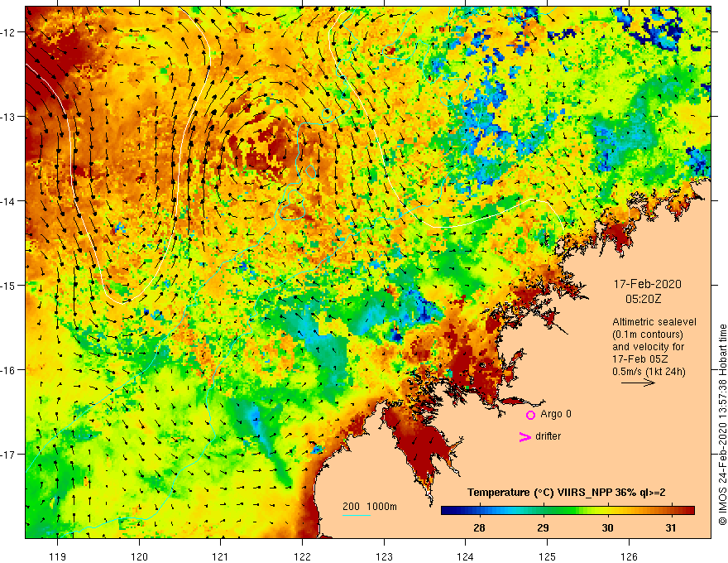Image resolution: width=728 pixels, height=563 pixels.
Task: Click the magenta Argo circle marker
Action: tap(530, 415)
